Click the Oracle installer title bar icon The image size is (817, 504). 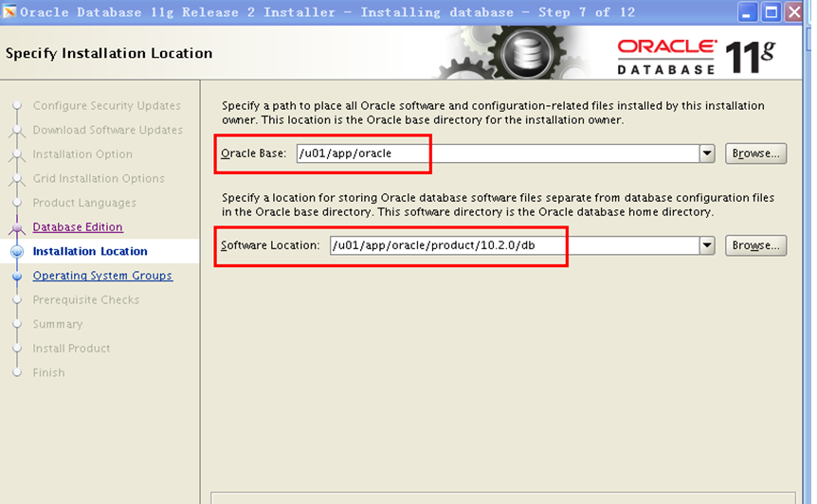click(x=9, y=11)
